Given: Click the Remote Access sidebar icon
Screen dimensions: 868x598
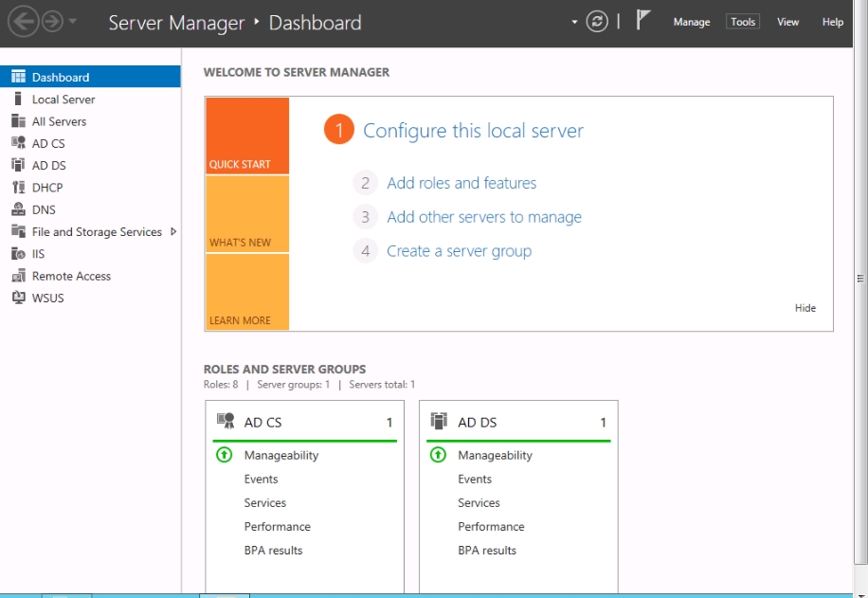Looking at the screenshot, I should coord(17,276).
